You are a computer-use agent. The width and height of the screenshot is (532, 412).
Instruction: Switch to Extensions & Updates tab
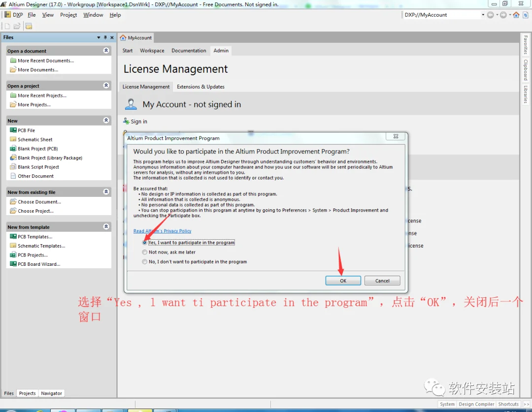tap(200, 87)
